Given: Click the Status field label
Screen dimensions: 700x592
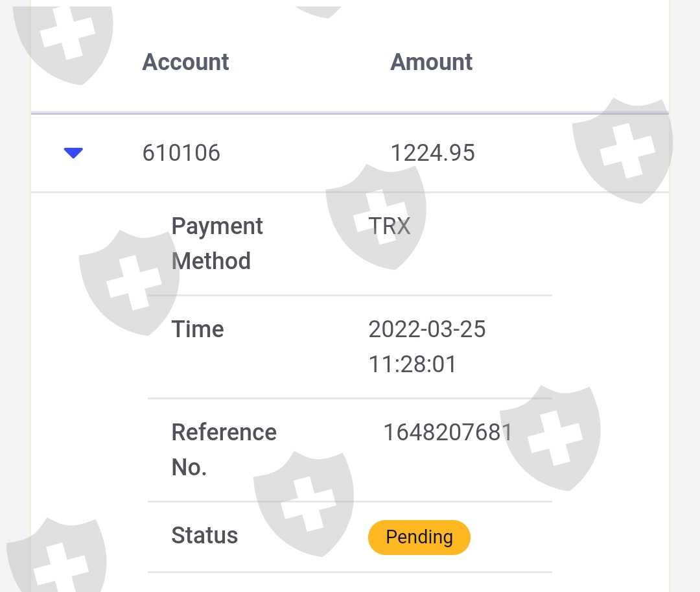Looking at the screenshot, I should click(x=204, y=536).
